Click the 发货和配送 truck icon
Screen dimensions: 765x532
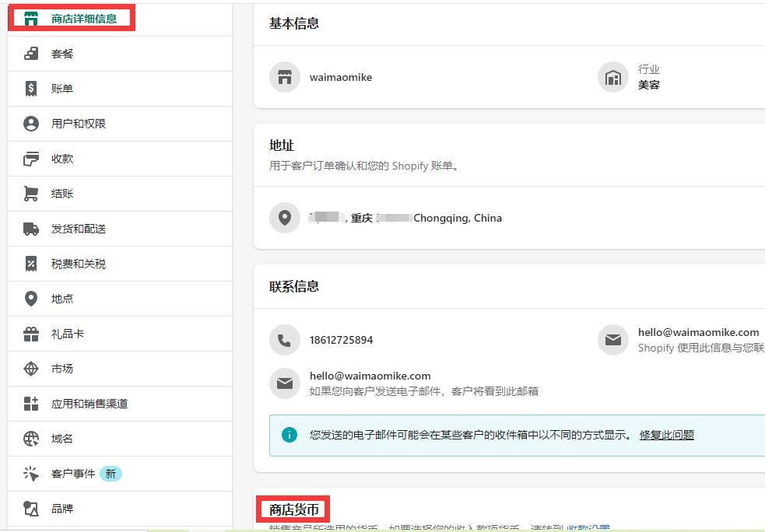pos(31,229)
